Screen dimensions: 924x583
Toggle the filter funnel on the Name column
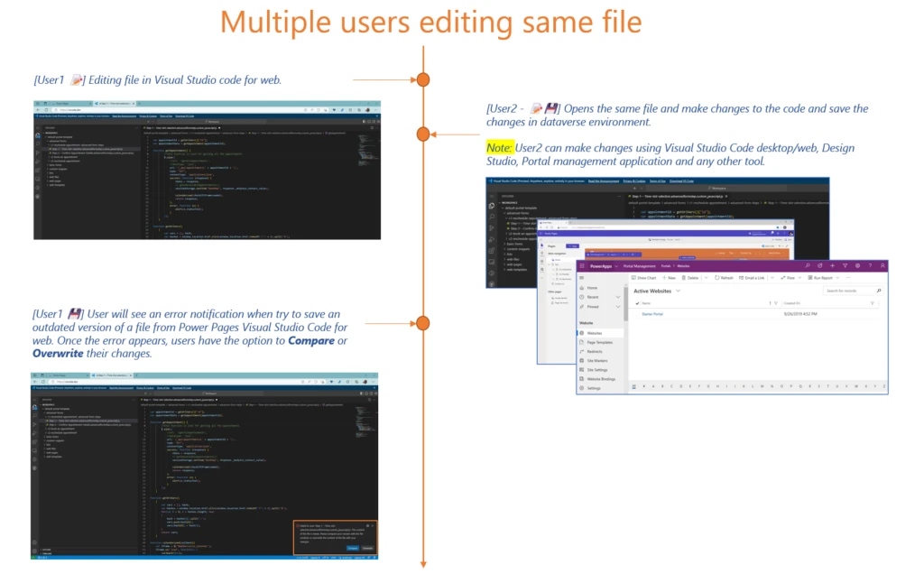pyautogui.click(x=775, y=303)
